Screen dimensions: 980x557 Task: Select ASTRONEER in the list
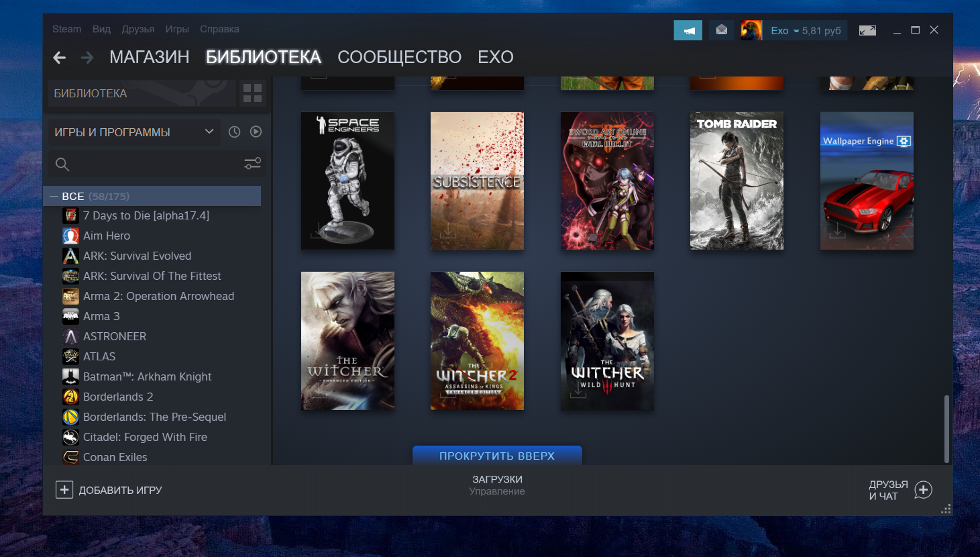(x=115, y=336)
